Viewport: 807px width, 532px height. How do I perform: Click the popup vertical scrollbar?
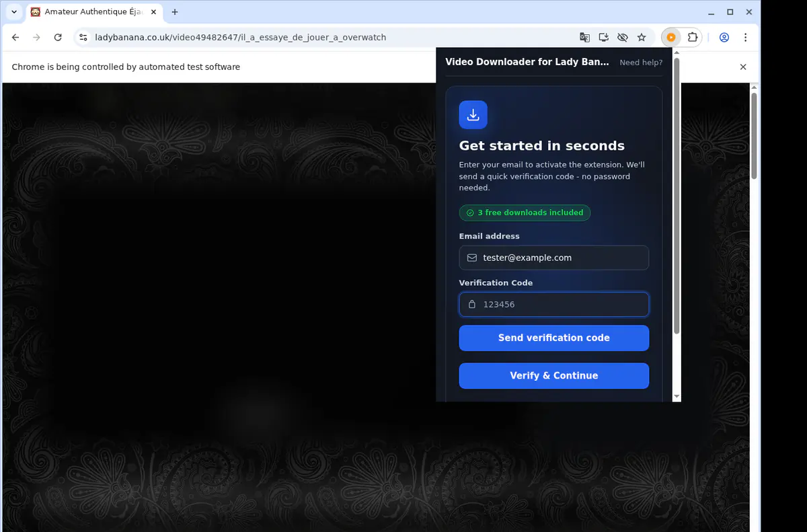[677, 195]
